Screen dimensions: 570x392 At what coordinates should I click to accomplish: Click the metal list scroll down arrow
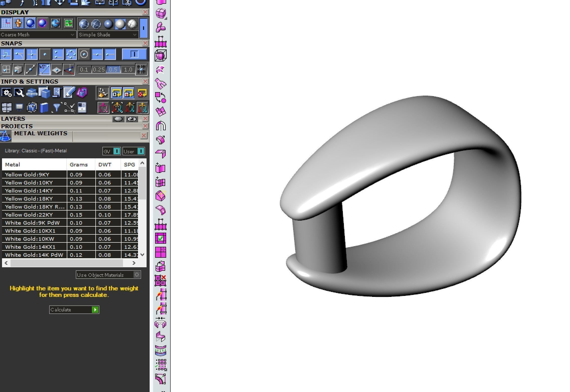click(x=143, y=254)
